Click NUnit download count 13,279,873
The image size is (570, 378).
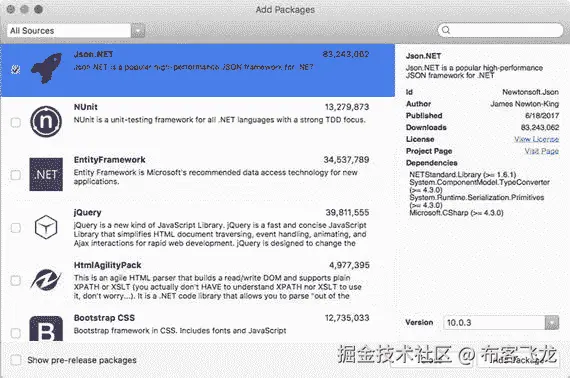tap(347, 107)
